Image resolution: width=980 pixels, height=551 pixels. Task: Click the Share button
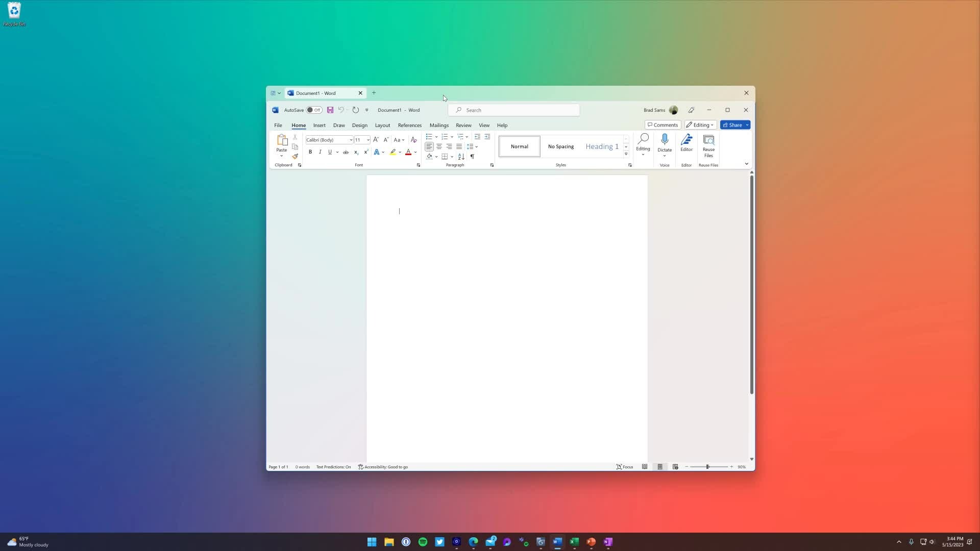click(x=732, y=125)
